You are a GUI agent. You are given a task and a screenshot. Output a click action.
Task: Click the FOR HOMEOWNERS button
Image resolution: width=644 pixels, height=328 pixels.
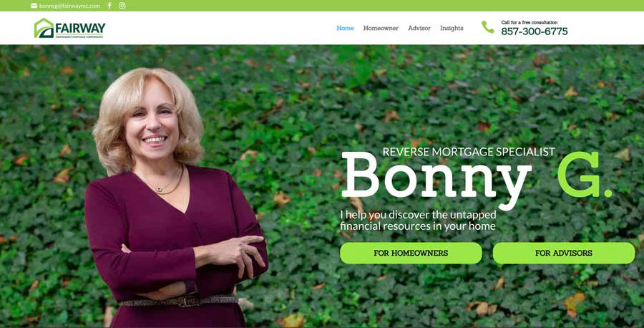tap(411, 254)
